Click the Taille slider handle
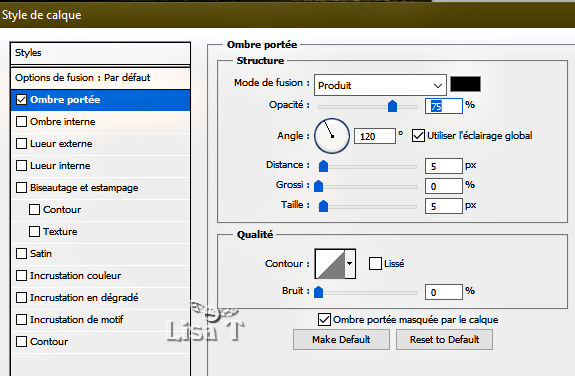This screenshot has height=376, width=575. click(323, 206)
